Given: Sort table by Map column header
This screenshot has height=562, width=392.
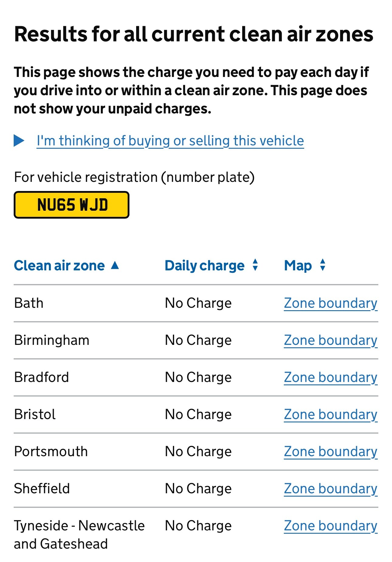Looking at the screenshot, I should click(x=298, y=265).
